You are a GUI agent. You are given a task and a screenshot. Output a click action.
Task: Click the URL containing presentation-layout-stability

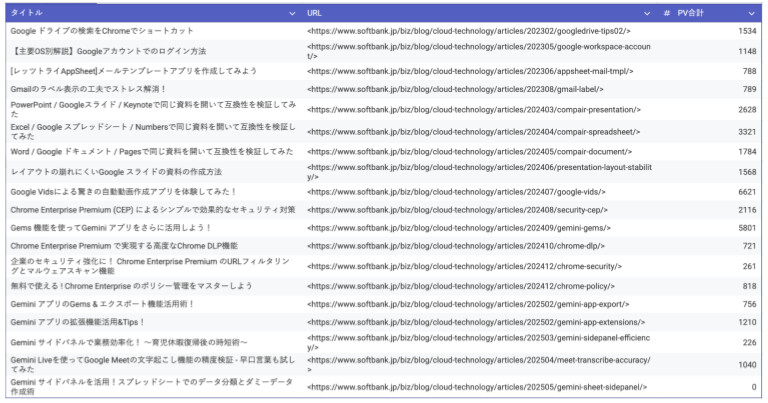(x=480, y=172)
